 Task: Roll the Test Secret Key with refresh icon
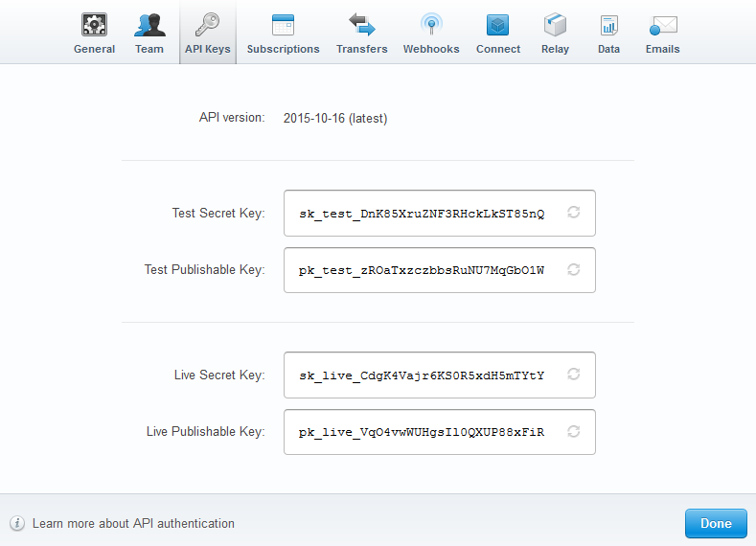pos(574,213)
